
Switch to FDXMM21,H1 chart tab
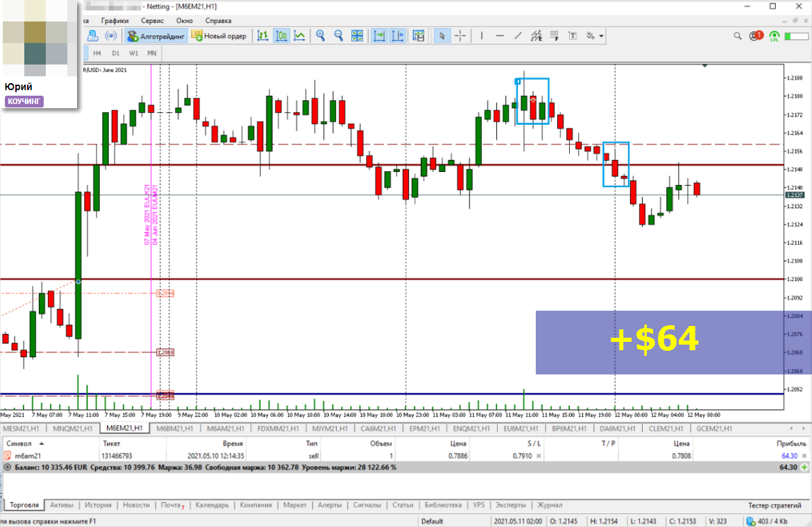pos(278,429)
